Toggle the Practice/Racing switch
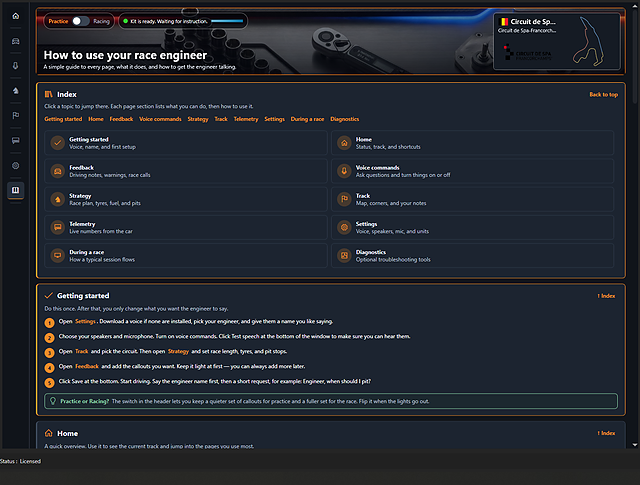This screenshot has width=640, height=485. pyautogui.click(x=80, y=21)
